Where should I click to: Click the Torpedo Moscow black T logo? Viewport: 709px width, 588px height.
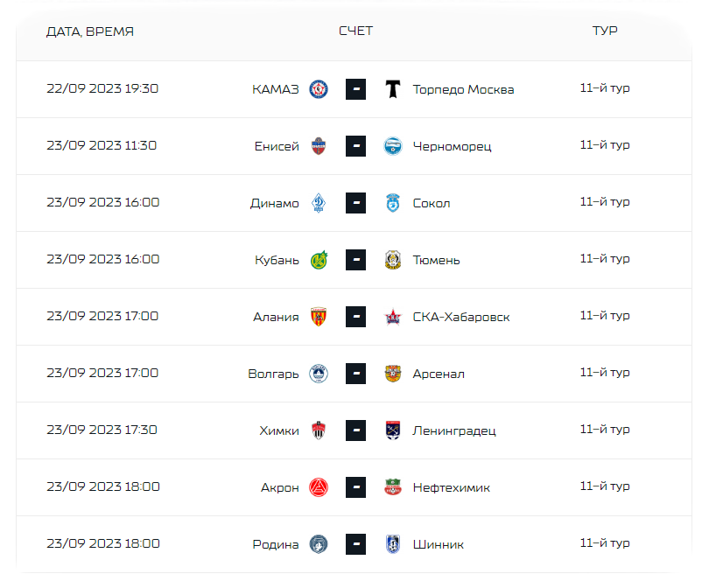pyautogui.click(x=393, y=89)
